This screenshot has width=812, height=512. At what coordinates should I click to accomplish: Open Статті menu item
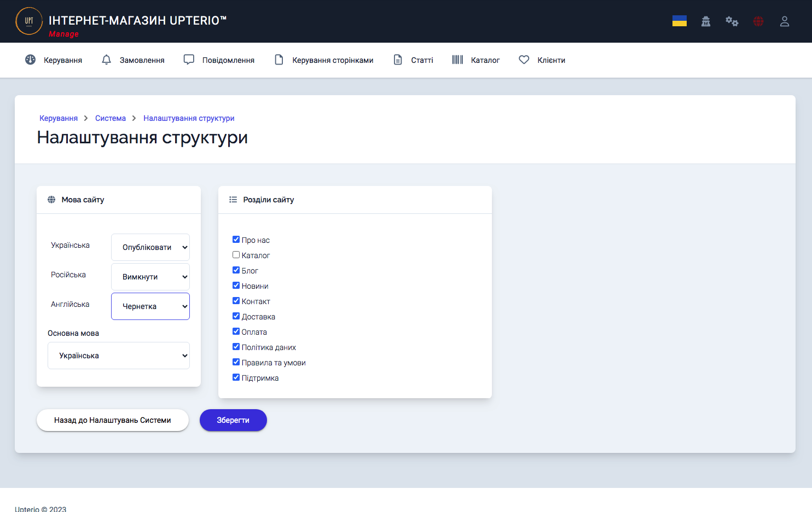(x=422, y=60)
